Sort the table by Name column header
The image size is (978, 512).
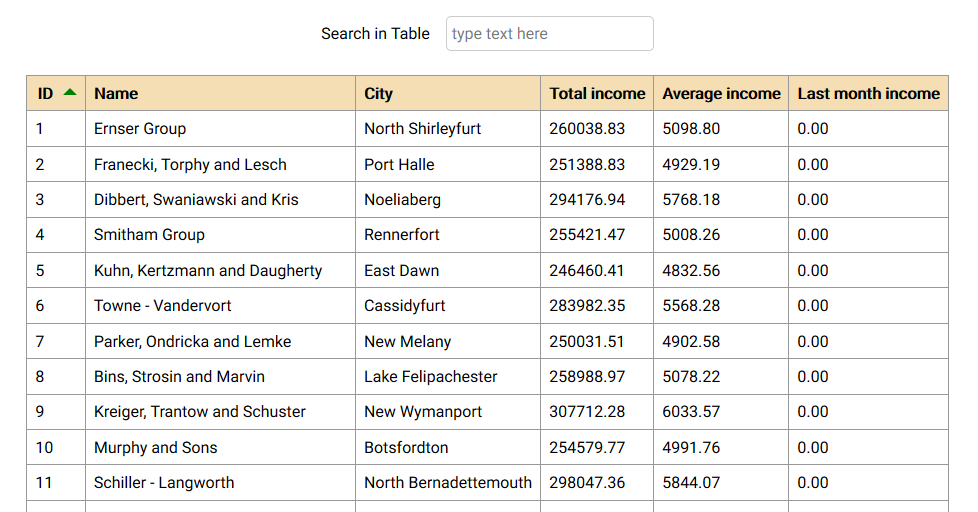tap(220, 94)
